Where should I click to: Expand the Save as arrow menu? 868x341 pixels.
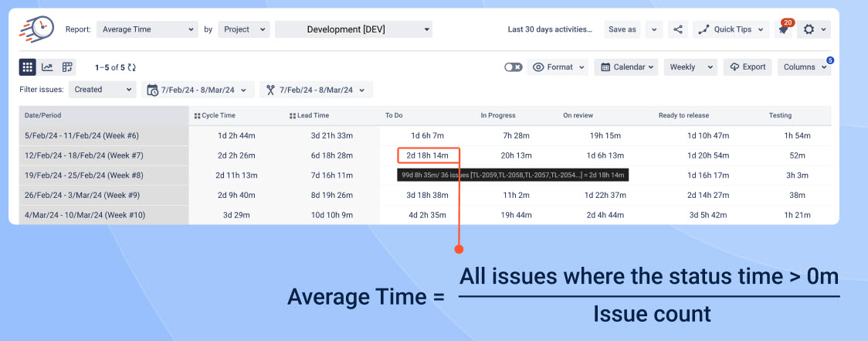click(654, 29)
